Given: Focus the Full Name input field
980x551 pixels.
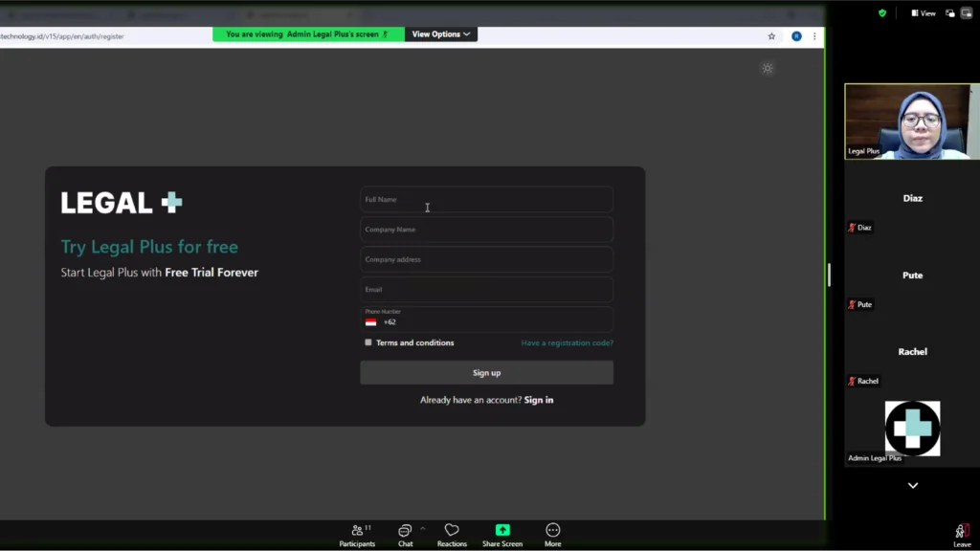Looking at the screenshot, I should point(486,200).
